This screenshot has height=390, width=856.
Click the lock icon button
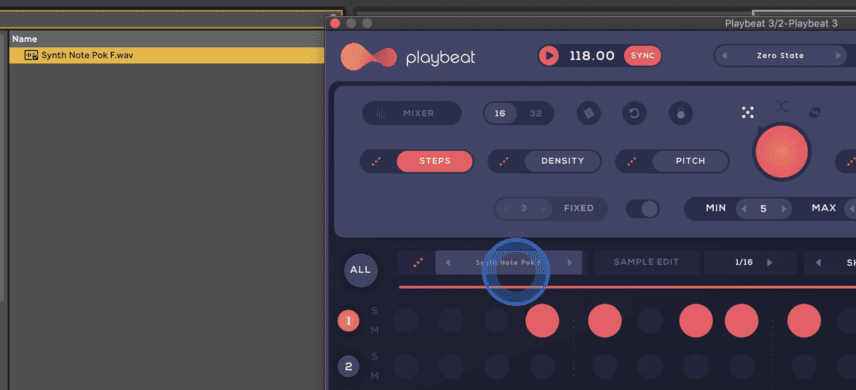[681, 114]
